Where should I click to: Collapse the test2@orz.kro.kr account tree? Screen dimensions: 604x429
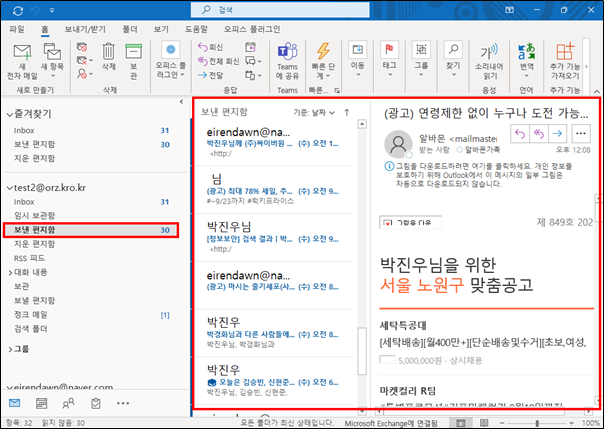pyautogui.click(x=9, y=188)
